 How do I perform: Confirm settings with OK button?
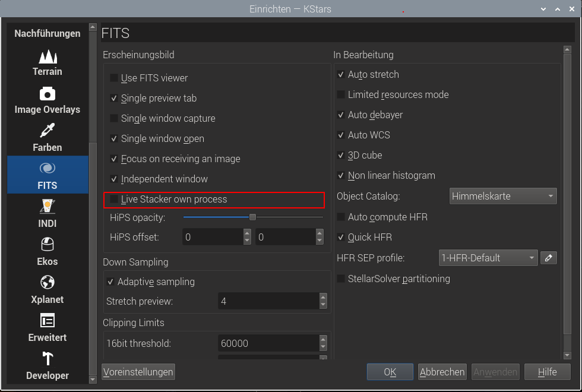390,372
